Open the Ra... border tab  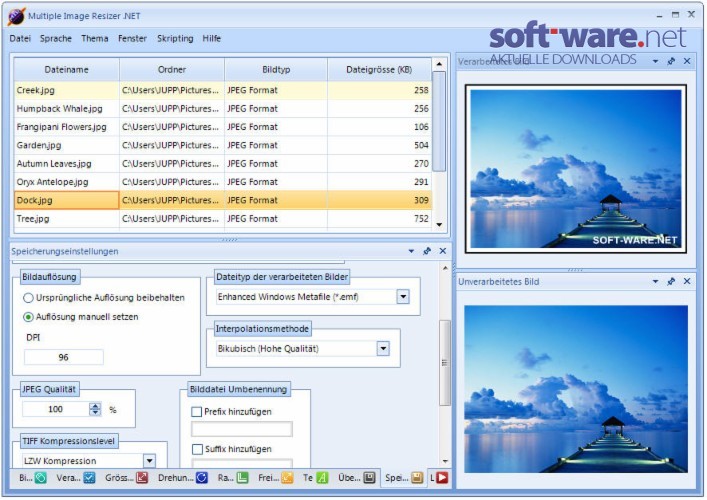point(233,477)
